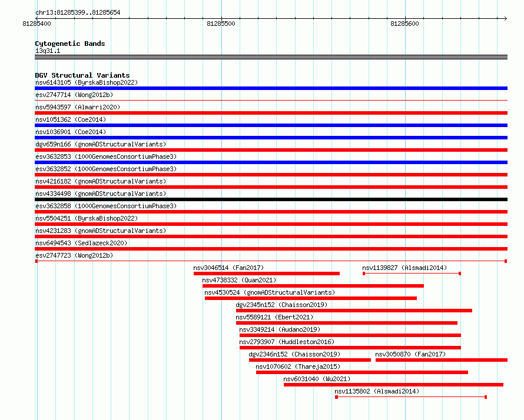Screen dimensions: 524x420
Task: Click the thin red line under nsv1139827
Action: [x=412, y=274]
